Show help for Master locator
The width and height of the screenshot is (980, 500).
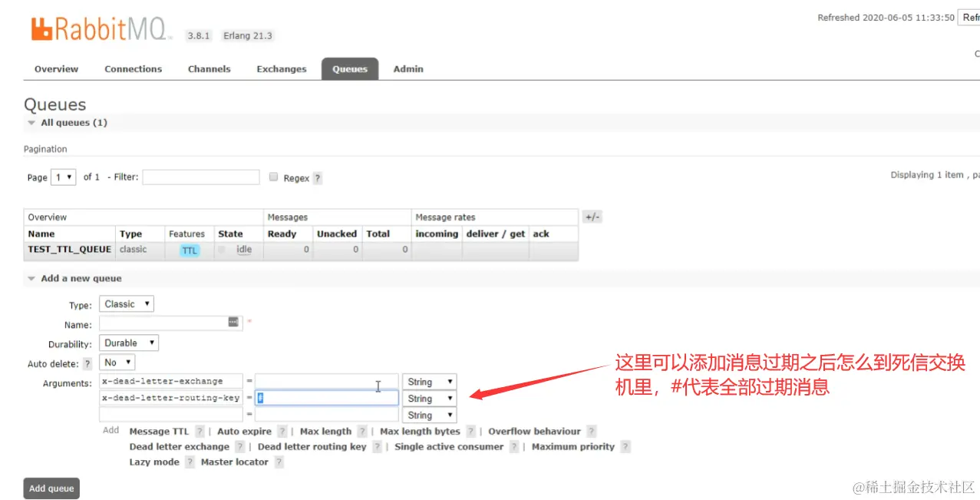279,462
